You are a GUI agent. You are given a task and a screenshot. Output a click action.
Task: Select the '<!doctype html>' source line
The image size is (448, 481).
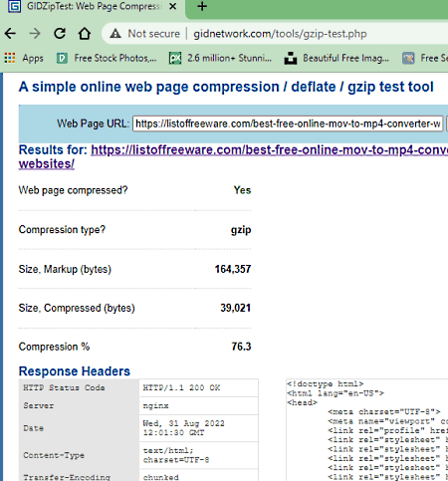point(326,384)
